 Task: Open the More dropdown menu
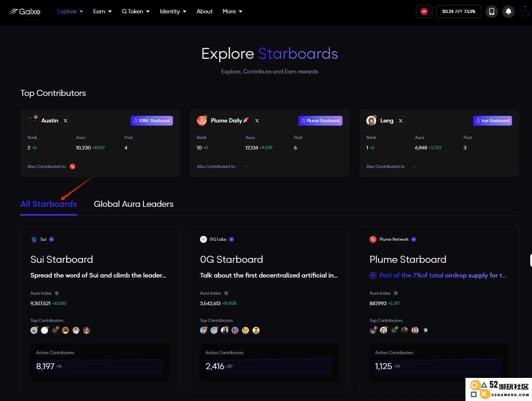232,12
